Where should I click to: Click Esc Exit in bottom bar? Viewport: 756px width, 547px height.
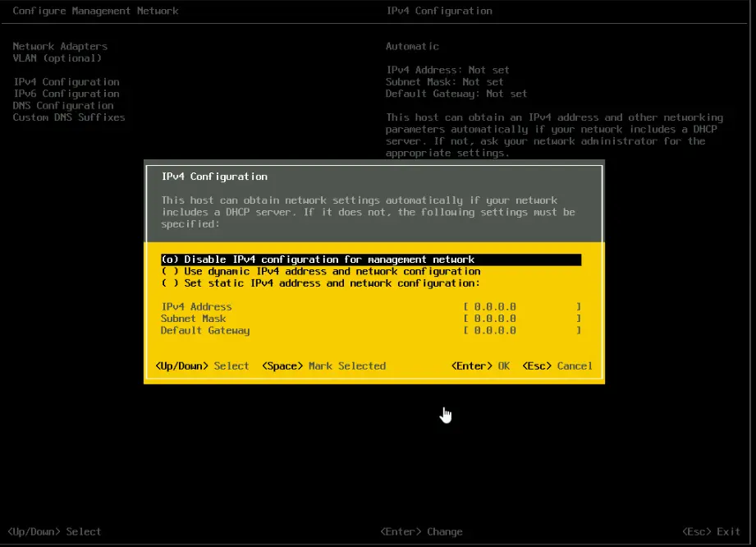[711, 532]
